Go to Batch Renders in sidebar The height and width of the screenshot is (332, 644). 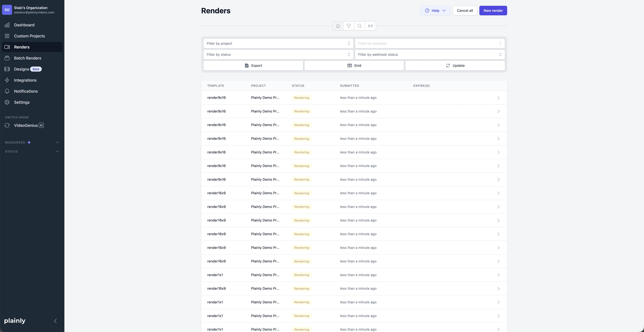pyautogui.click(x=28, y=58)
